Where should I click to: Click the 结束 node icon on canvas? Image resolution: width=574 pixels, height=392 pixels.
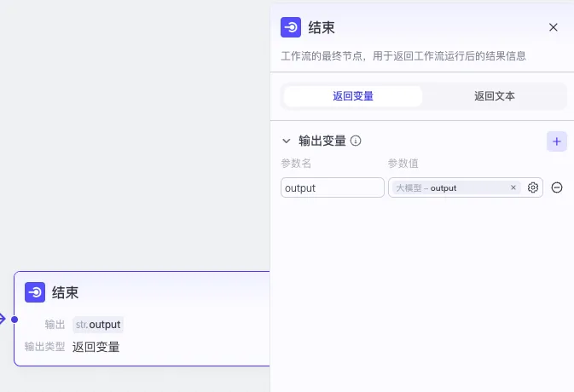click(35, 292)
